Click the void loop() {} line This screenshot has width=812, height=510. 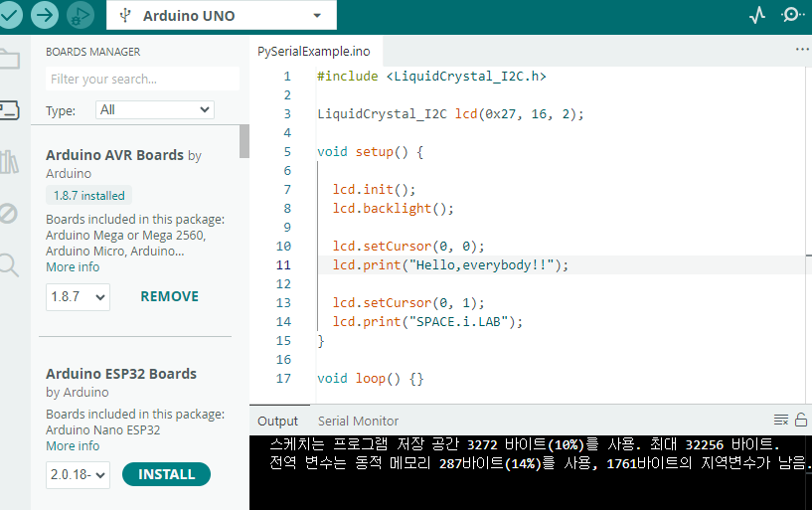(371, 379)
